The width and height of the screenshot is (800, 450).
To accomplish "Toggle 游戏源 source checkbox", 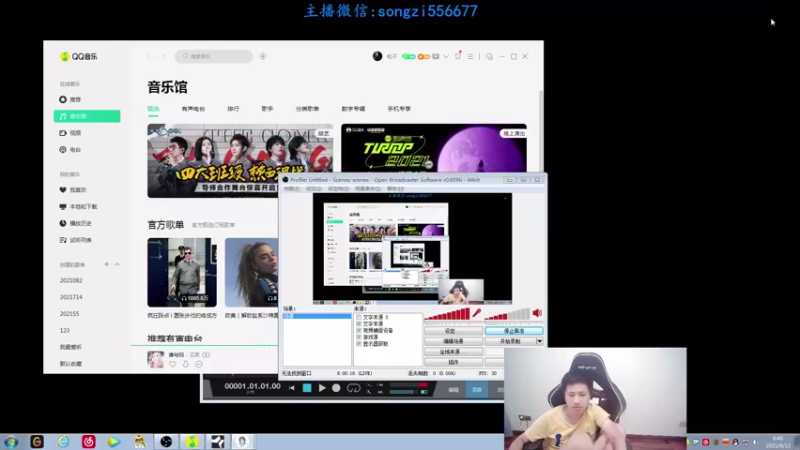I will point(359,337).
